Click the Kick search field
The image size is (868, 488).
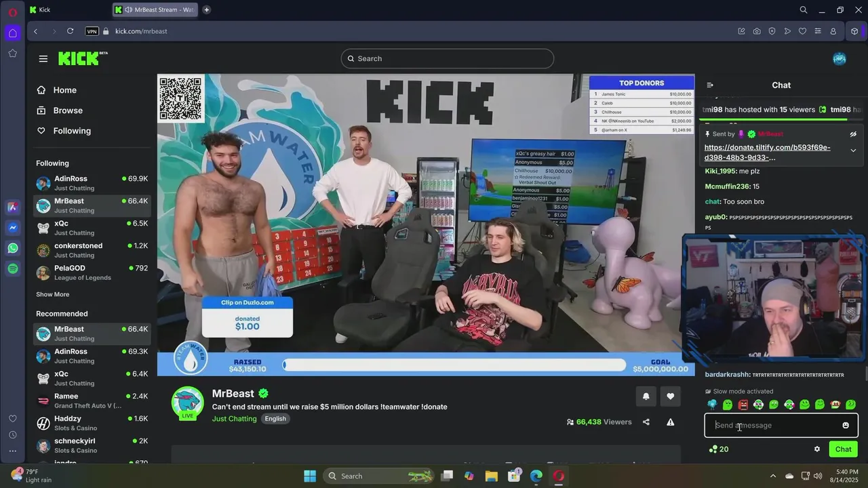pos(448,59)
